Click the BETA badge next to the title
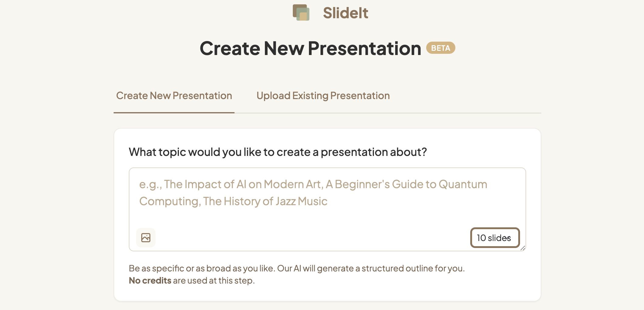 click(440, 48)
